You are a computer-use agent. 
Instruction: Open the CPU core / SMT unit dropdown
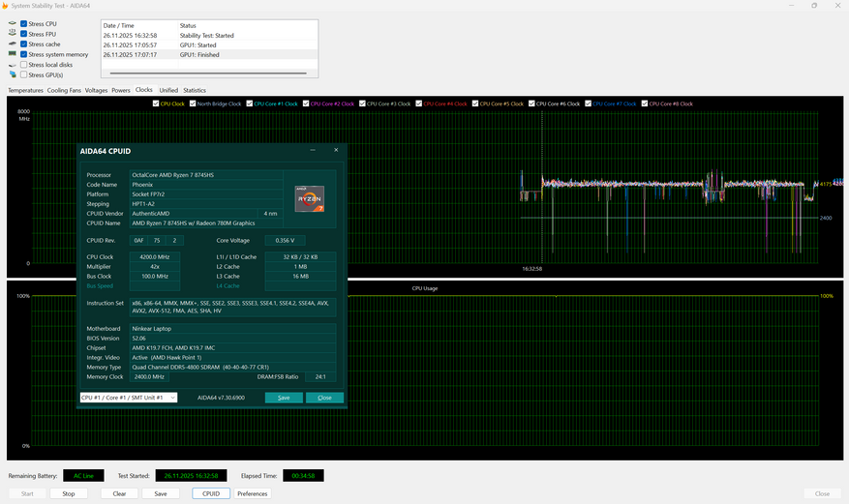(128, 398)
